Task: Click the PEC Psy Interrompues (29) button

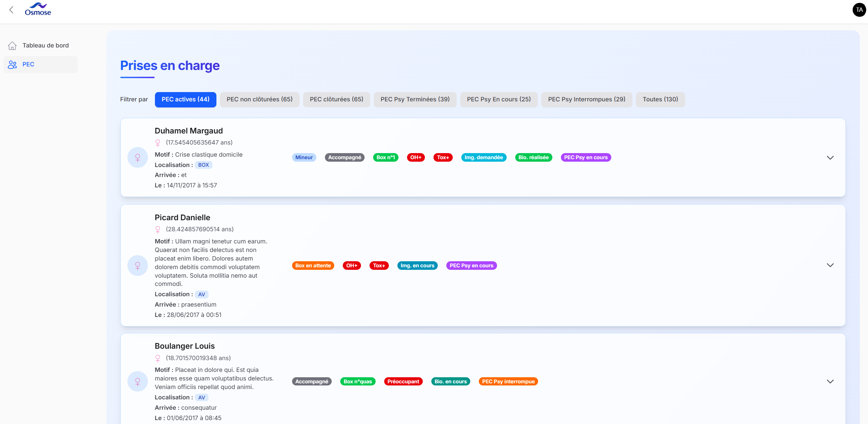Action: tap(587, 99)
